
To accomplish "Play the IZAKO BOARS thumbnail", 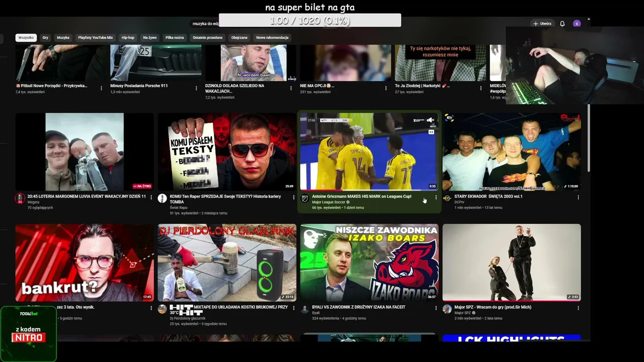I will [x=369, y=262].
